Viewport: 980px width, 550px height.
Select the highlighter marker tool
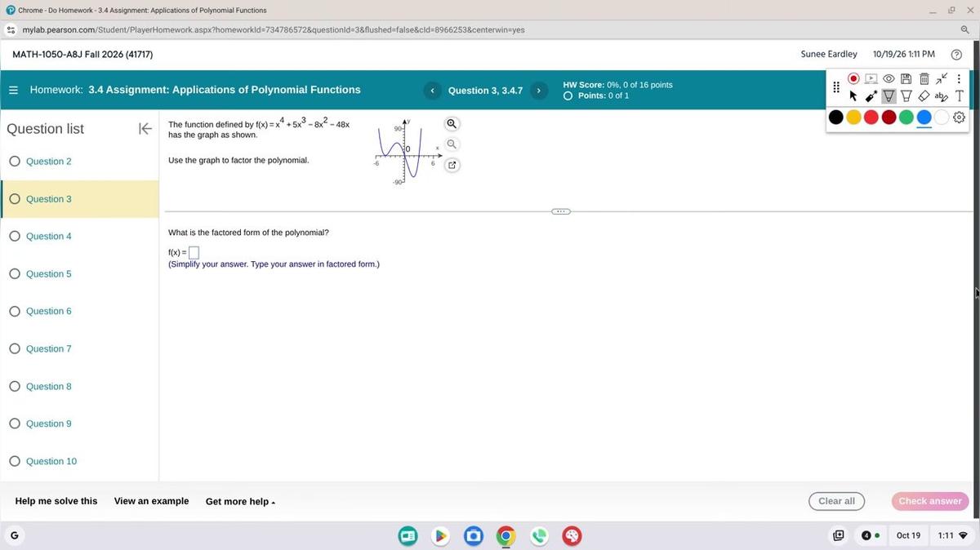click(x=906, y=96)
